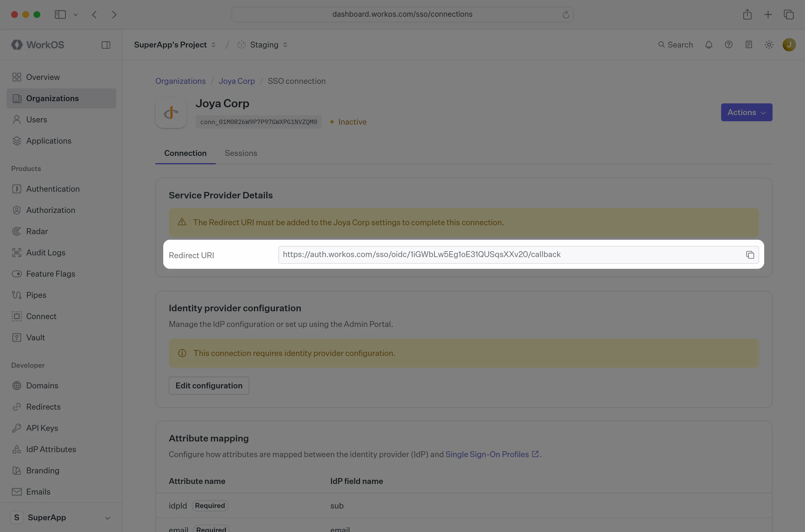Screen dimensions: 805x532
Task: Open the help question mark icon
Action: pyautogui.click(x=729, y=45)
